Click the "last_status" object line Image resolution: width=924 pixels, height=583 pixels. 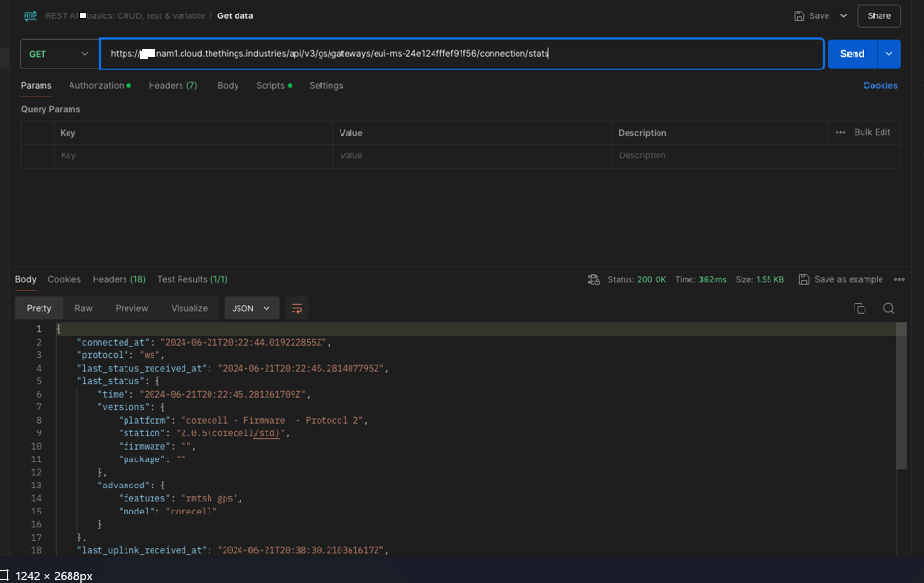click(x=118, y=381)
